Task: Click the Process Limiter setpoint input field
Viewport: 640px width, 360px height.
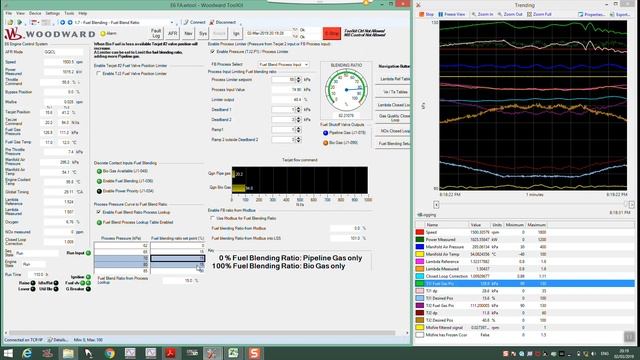Action: 283,80
